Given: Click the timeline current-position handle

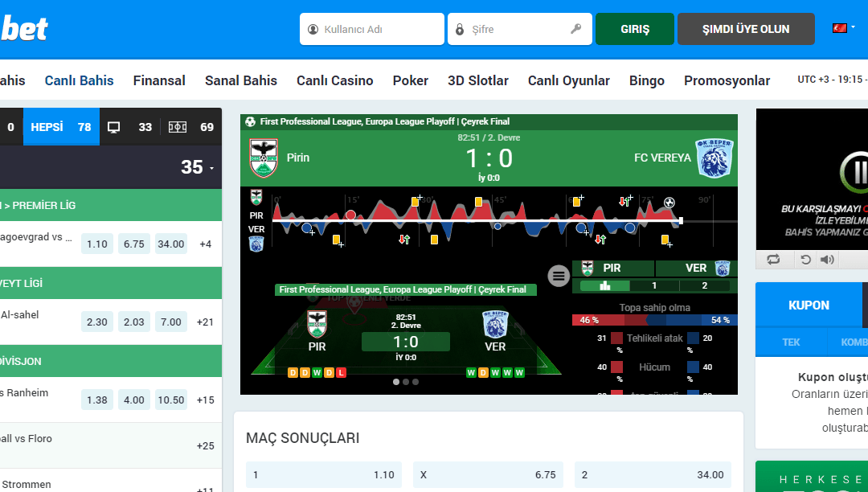Looking at the screenshot, I should click(681, 221).
